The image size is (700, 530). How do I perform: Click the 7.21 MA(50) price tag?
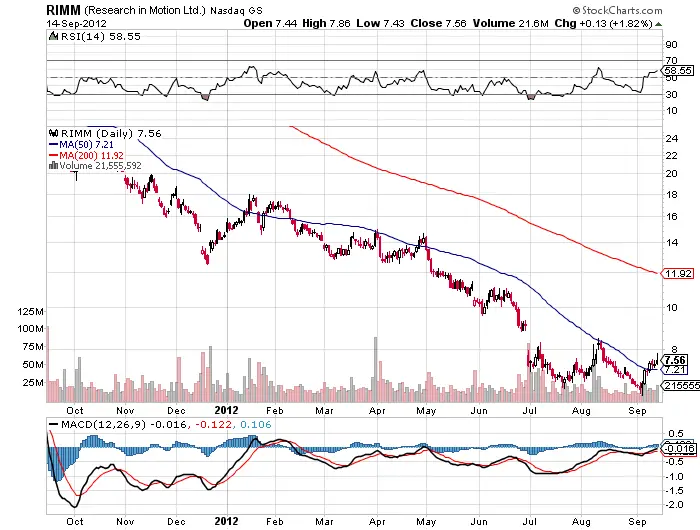pos(674,370)
